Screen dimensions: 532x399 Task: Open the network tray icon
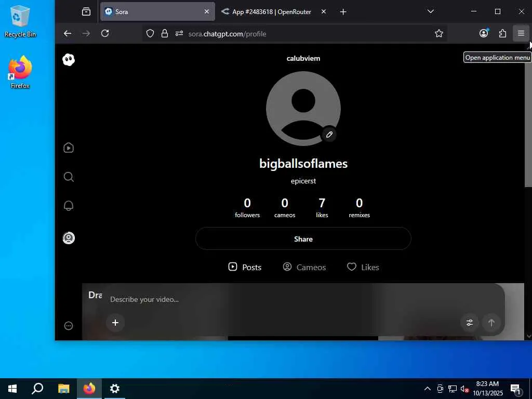point(453,389)
